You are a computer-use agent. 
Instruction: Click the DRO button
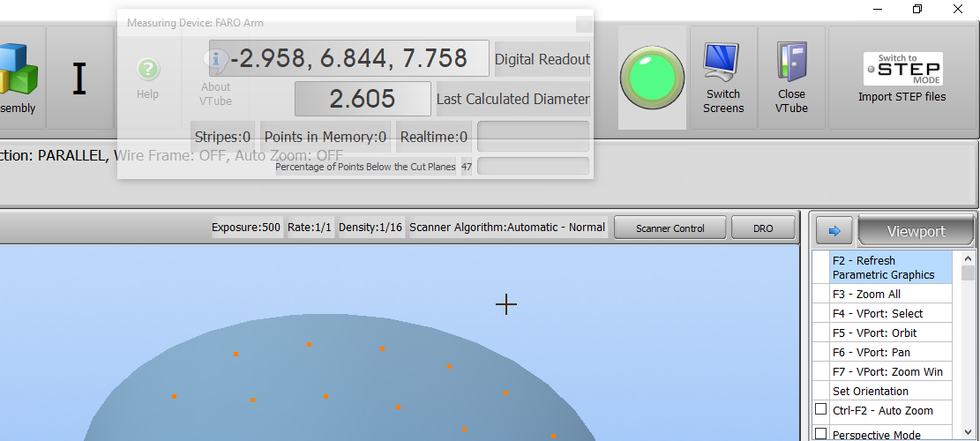(x=763, y=228)
